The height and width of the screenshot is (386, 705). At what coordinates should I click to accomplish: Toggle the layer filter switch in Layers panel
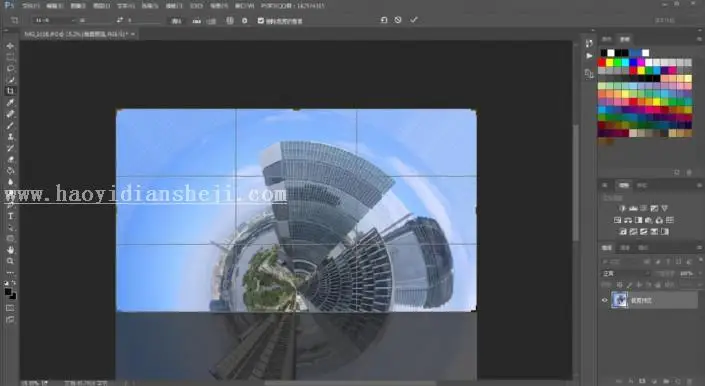click(x=700, y=261)
